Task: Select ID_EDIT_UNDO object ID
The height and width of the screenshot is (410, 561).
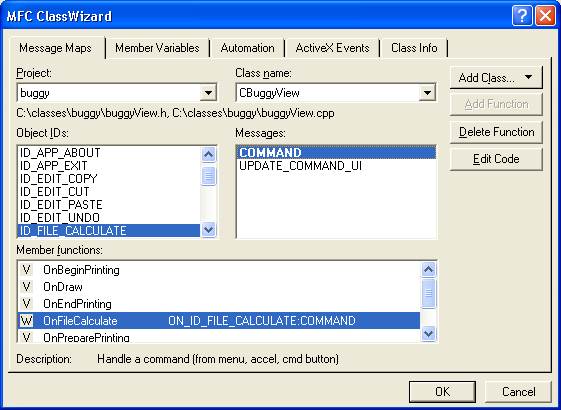Action: 109,218
